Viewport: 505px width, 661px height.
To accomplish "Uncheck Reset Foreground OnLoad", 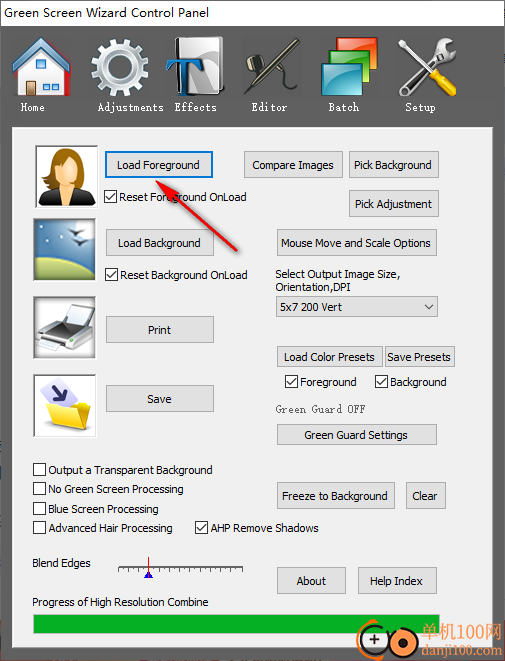I will coord(110,197).
